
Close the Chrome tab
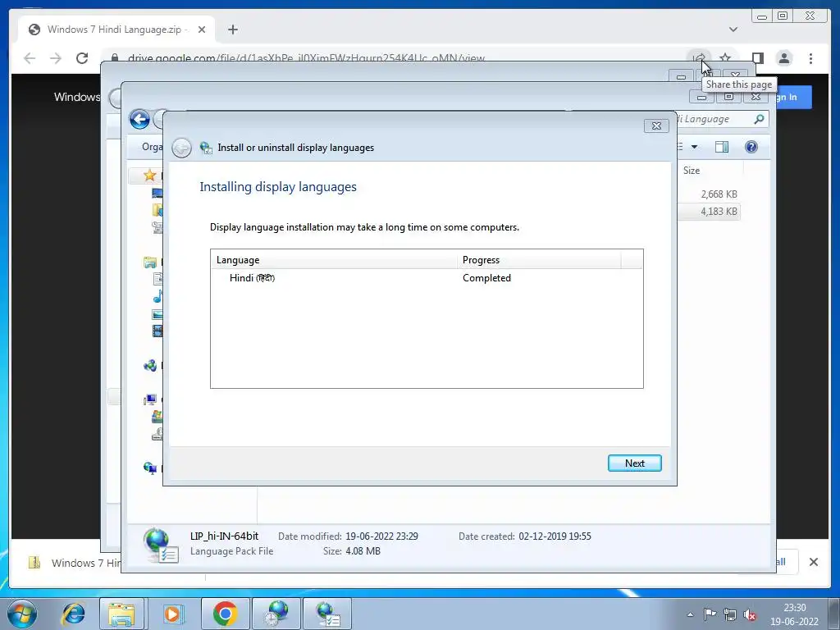tap(202, 30)
